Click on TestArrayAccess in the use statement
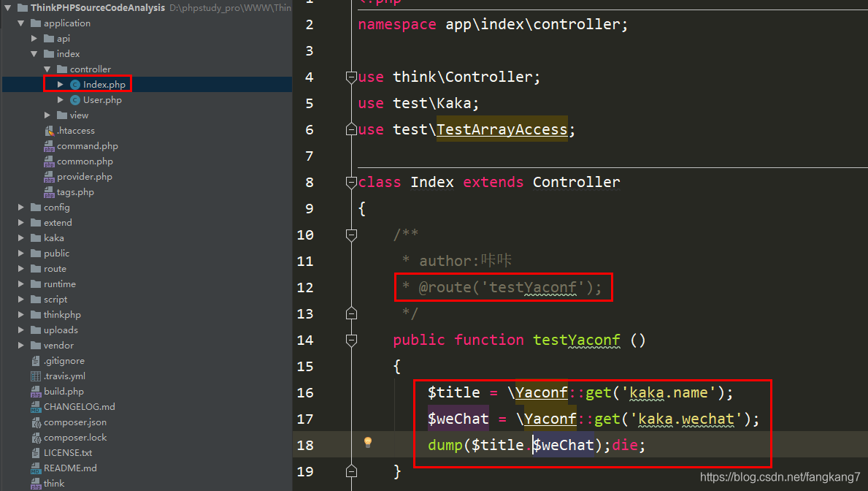Screen dimensions: 868x491 pos(502,129)
